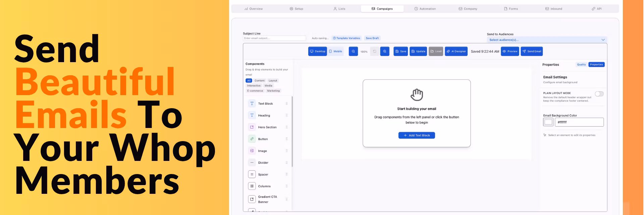Click drag handle beside Heading

pos(286,115)
